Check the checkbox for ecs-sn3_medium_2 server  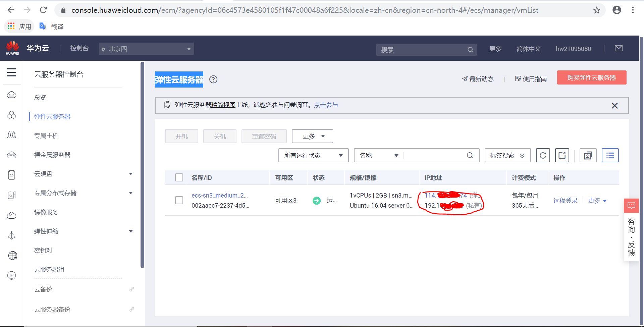(179, 200)
